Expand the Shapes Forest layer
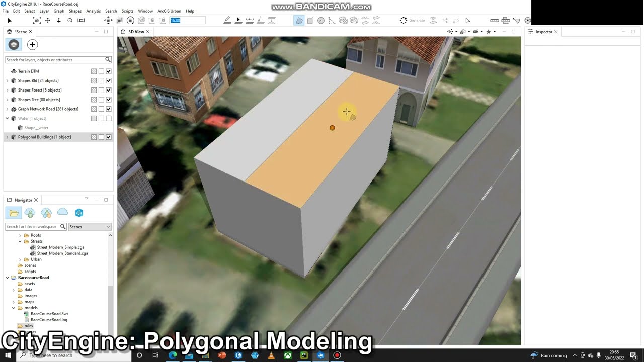The height and width of the screenshot is (362, 644). click(7, 90)
